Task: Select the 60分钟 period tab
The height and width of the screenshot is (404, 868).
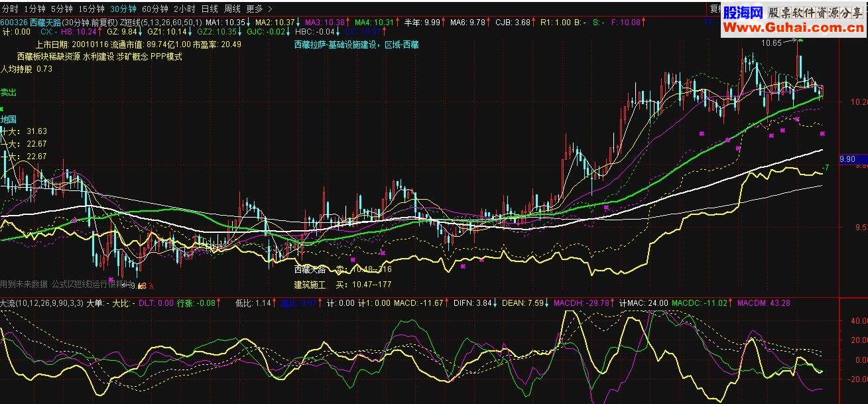Action: pyautogui.click(x=155, y=9)
